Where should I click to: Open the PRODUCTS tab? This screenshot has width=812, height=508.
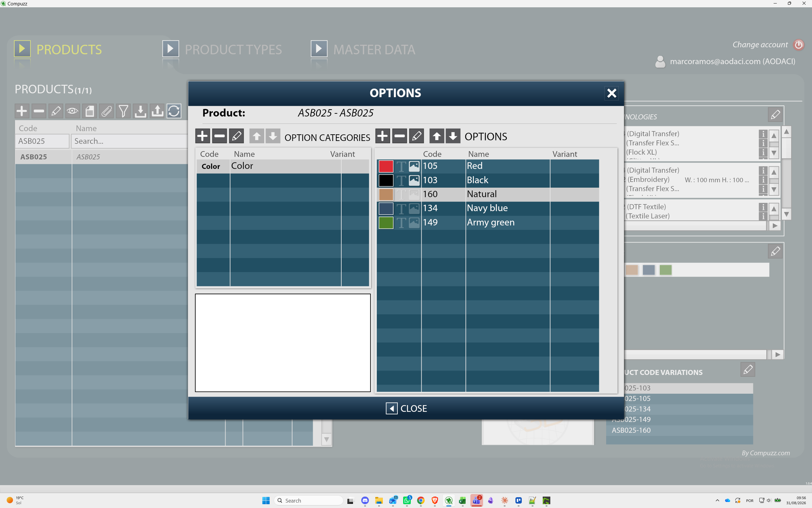coord(58,50)
